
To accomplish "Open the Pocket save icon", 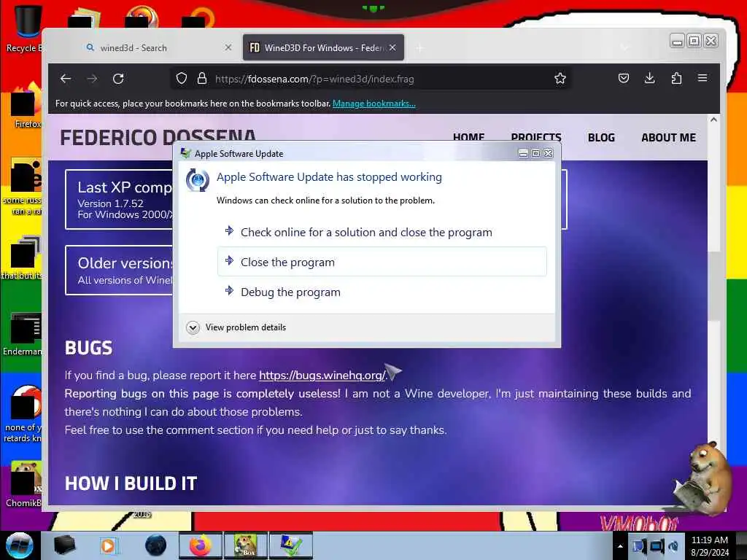I will (624, 78).
